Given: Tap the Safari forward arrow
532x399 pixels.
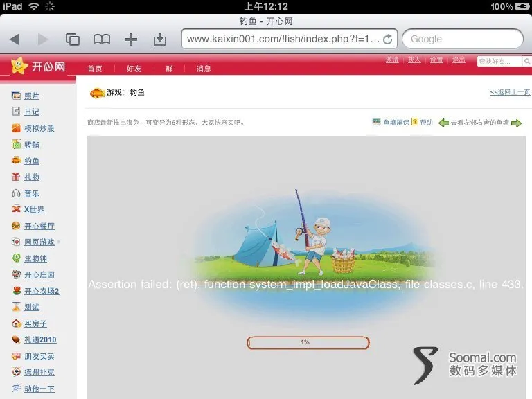Looking at the screenshot, I should pyautogui.click(x=43, y=39).
